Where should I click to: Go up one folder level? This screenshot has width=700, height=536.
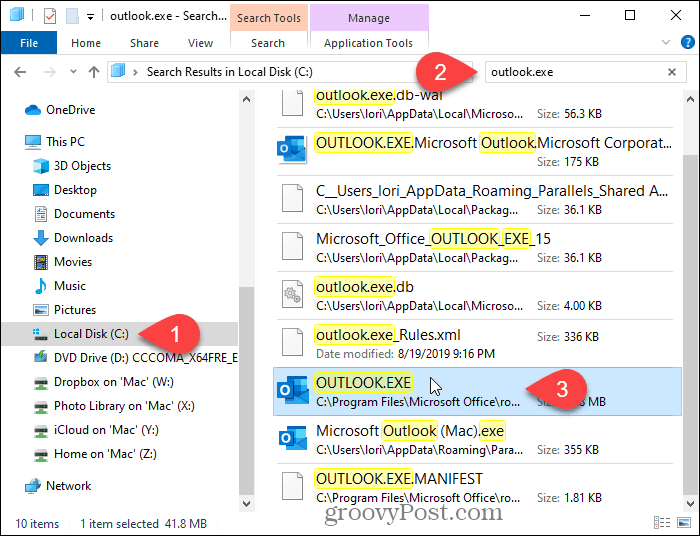94,72
